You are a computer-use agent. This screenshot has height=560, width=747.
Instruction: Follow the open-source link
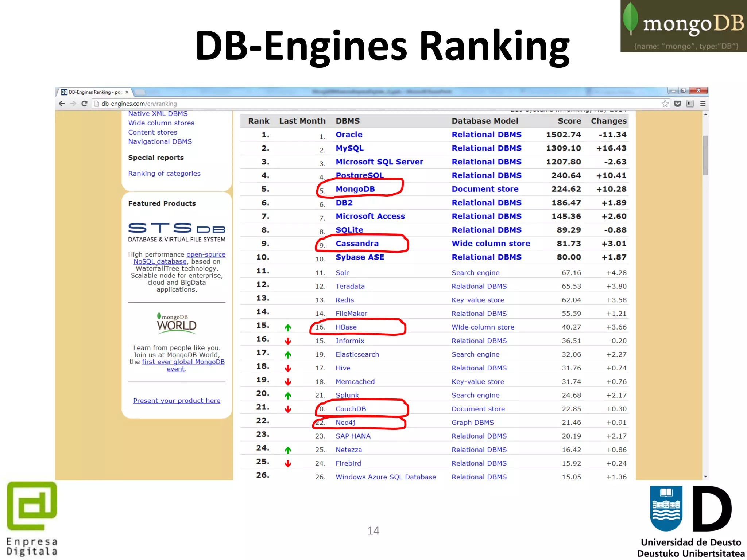point(206,254)
